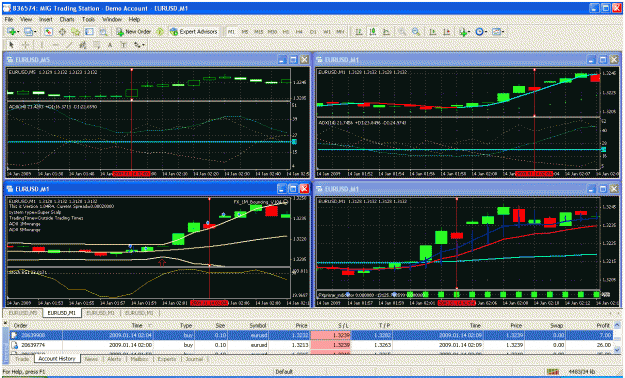Image resolution: width=625 pixels, height=378 pixels.
Task: Open the Charts menu
Action: [67, 19]
